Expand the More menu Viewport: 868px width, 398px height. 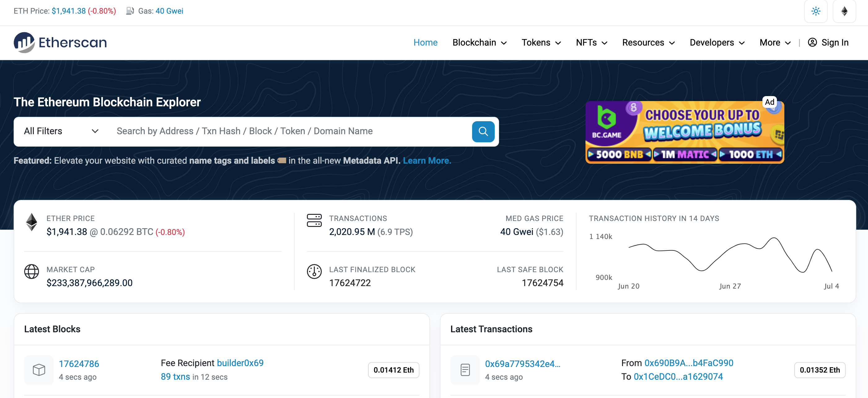[x=775, y=42]
